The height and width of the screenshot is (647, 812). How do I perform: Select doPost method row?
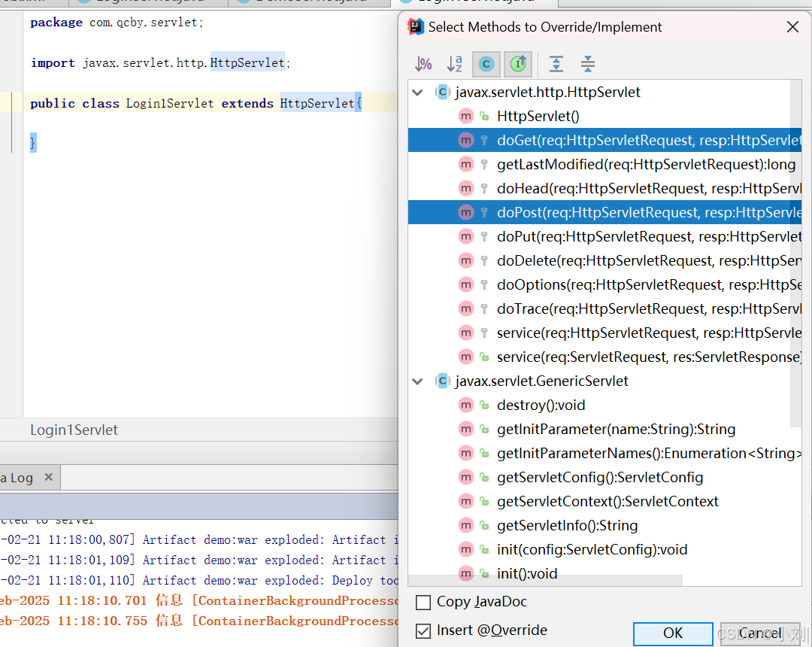604,212
